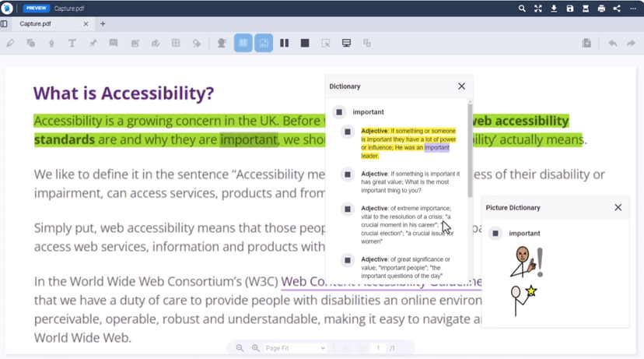Activate the Text tool
Viewport: 644px width, 359px height.
72,43
